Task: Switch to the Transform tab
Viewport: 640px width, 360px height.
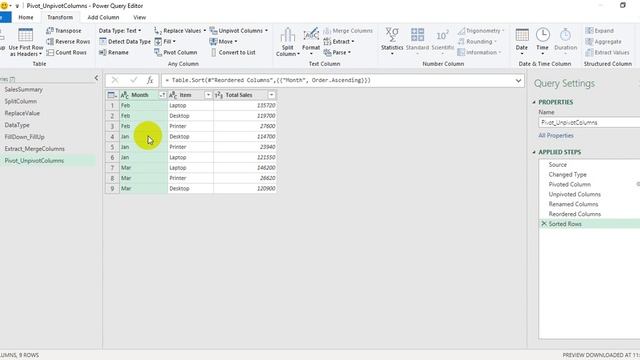Action: coord(60,17)
